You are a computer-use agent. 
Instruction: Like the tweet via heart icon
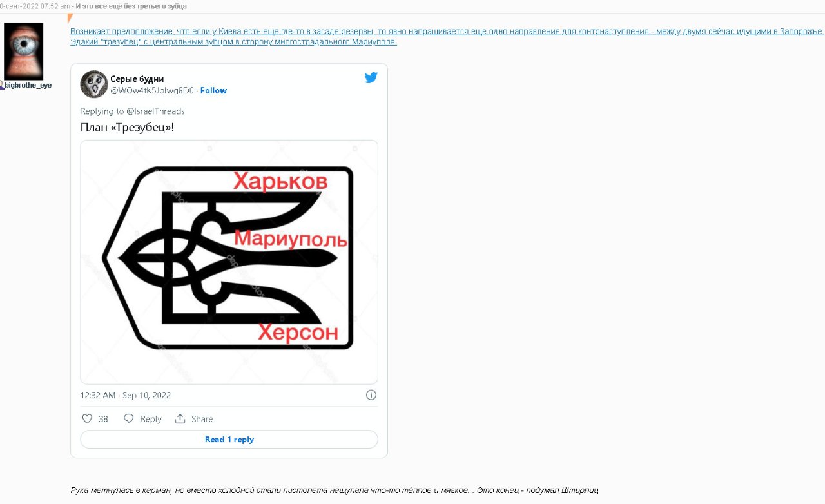pos(88,419)
